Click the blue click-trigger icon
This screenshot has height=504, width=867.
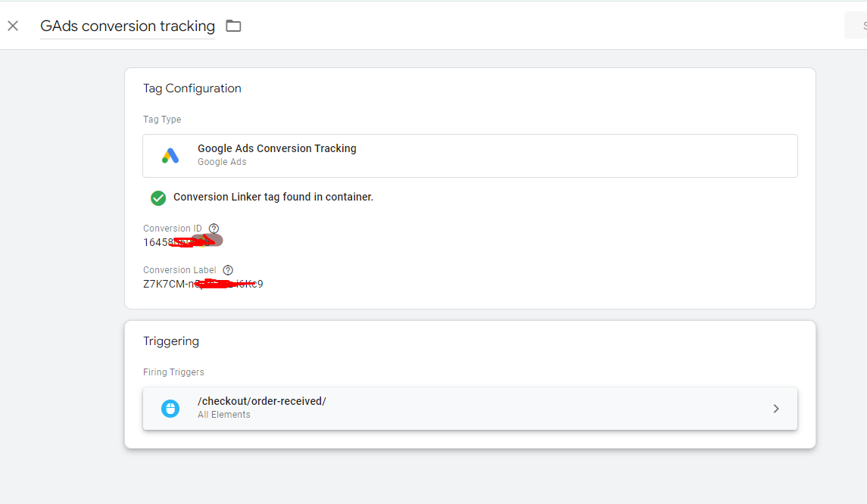170,409
